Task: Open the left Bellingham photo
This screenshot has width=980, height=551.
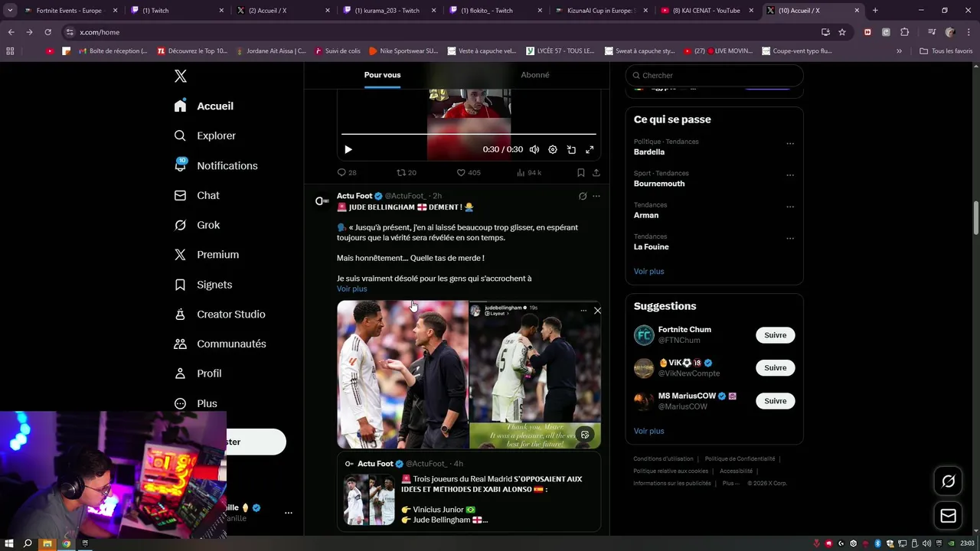Action: [403, 375]
